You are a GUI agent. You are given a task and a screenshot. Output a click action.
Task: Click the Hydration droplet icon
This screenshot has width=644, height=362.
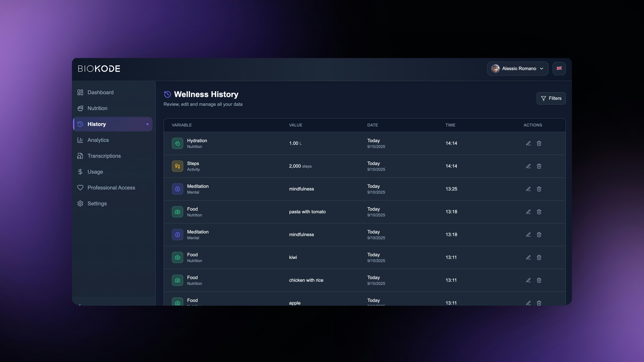coord(177,143)
